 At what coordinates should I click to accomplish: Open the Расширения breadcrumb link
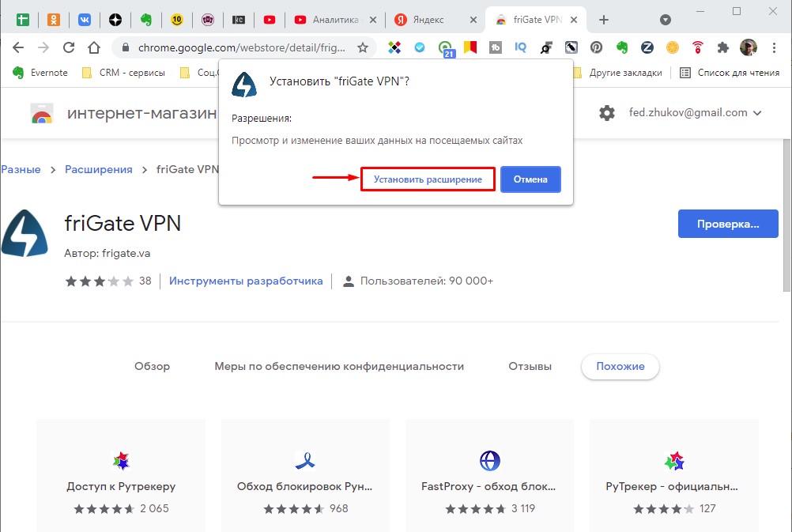point(99,169)
